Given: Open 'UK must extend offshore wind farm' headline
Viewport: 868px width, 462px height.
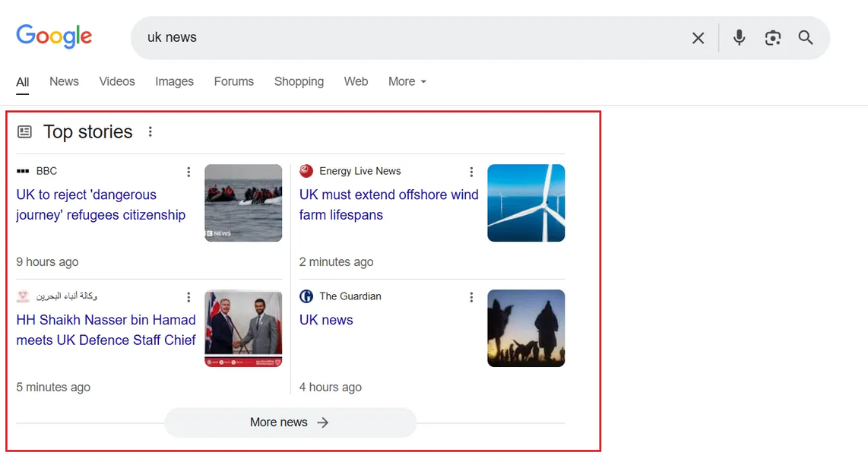Looking at the screenshot, I should (x=388, y=204).
